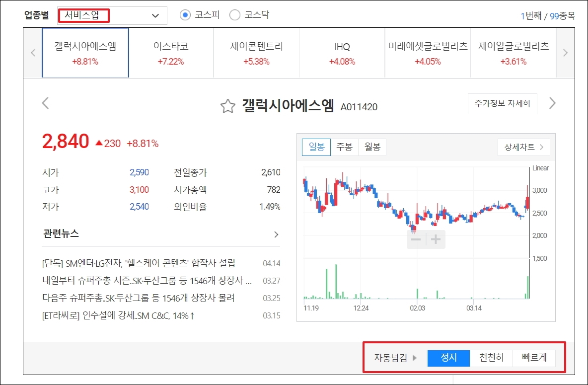
Task: Go to previous stock using left chevron
Action: tap(45, 103)
